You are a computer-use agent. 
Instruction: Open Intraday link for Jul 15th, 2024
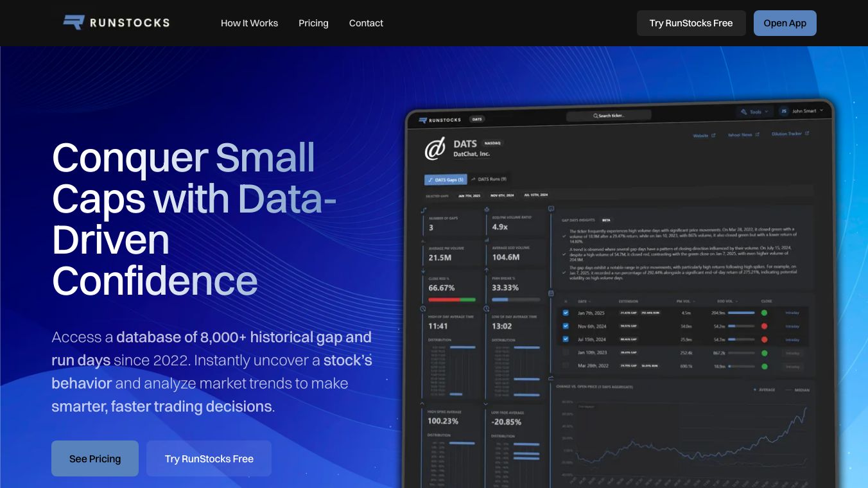point(792,339)
